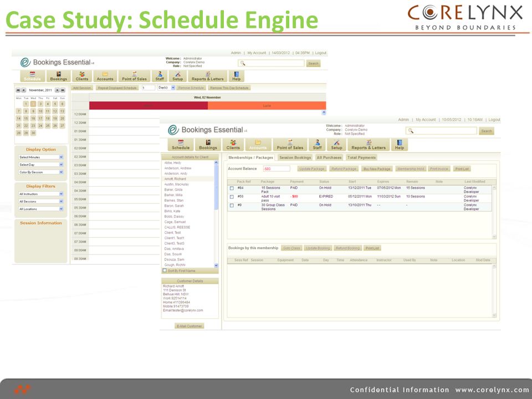Check the box for package #56

[232, 197]
